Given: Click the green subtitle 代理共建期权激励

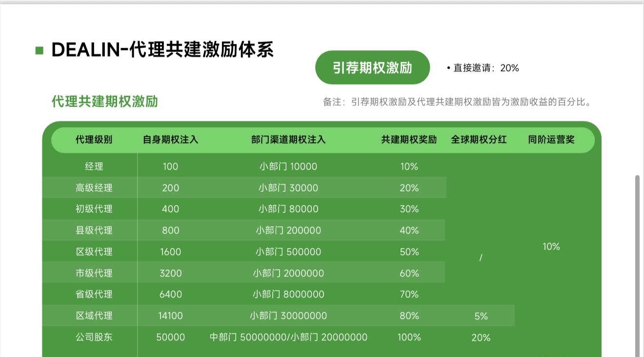Looking at the screenshot, I should 105,101.
